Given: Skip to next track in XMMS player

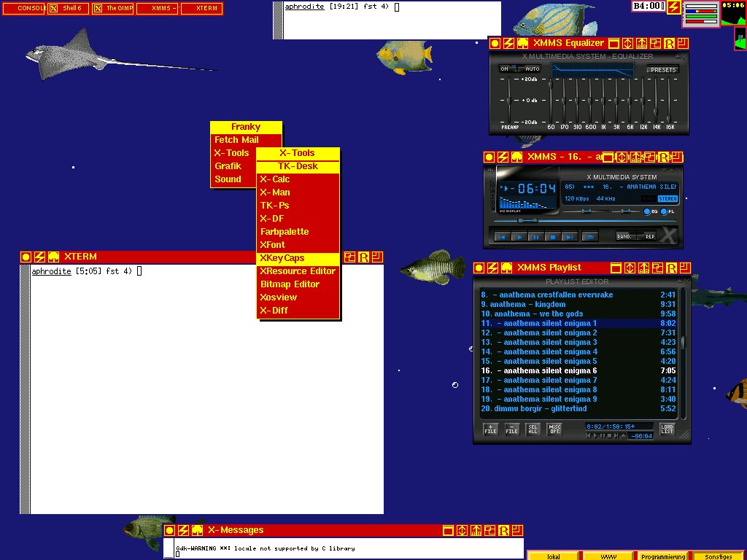Looking at the screenshot, I should click(569, 237).
